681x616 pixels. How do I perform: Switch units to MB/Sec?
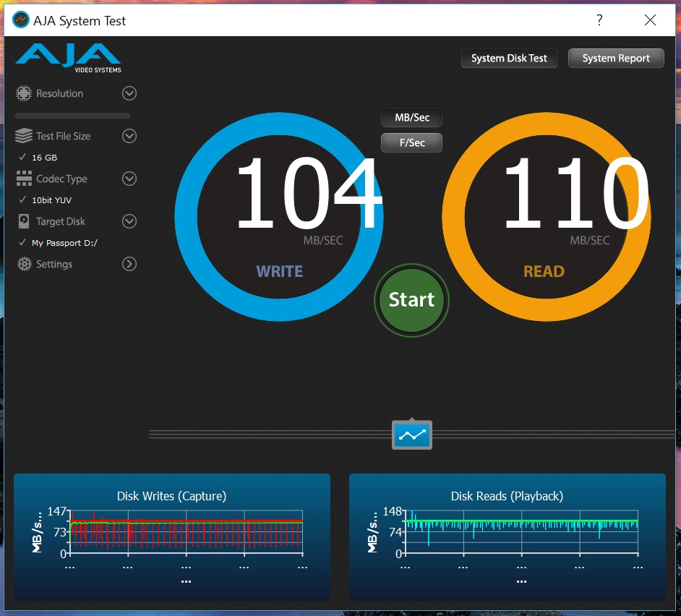(412, 117)
